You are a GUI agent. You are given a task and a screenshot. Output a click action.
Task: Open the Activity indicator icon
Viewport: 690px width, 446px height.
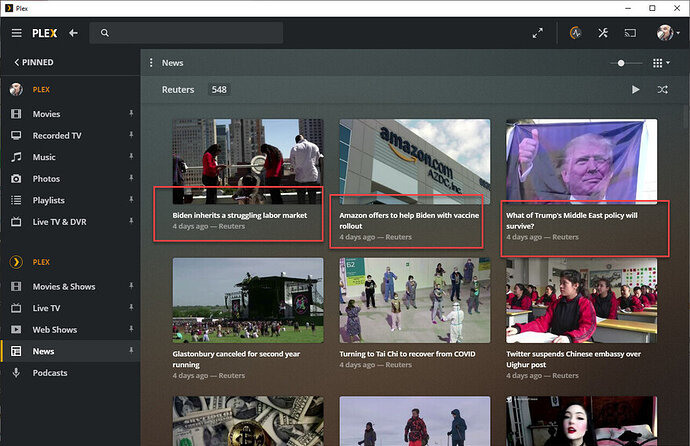tap(575, 33)
